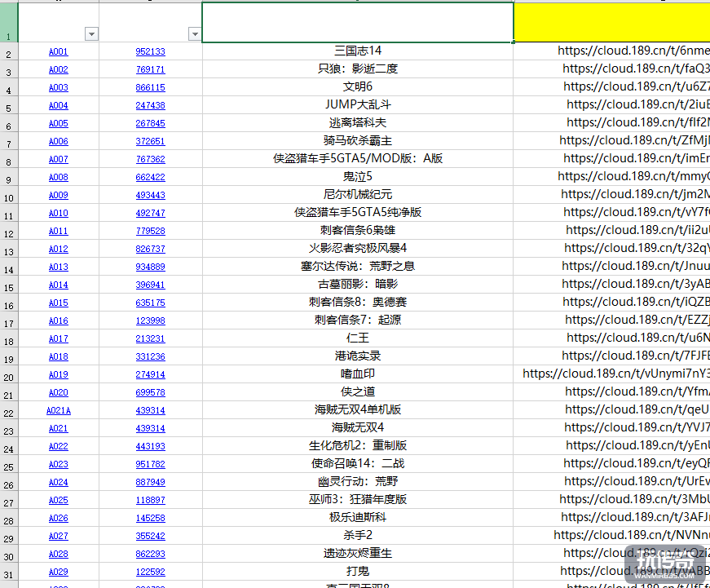Select the cell 尼尔机械纪元
The width and height of the screenshot is (710, 588).
[x=358, y=194]
